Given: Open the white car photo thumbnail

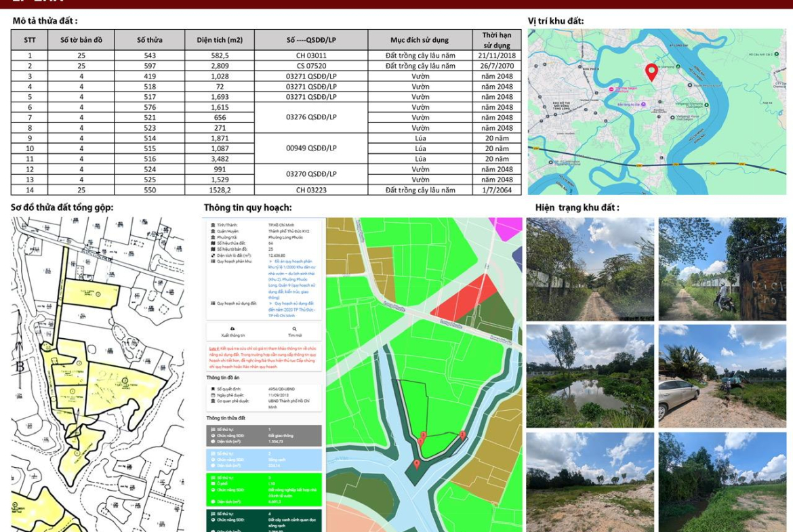Looking at the screenshot, I should click(x=722, y=376).
